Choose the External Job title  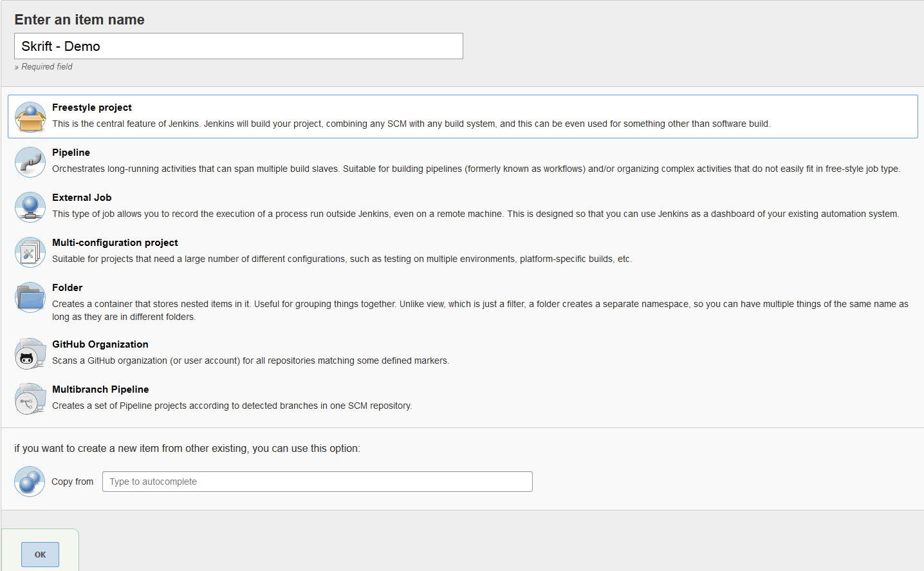[x=82, y=198]
